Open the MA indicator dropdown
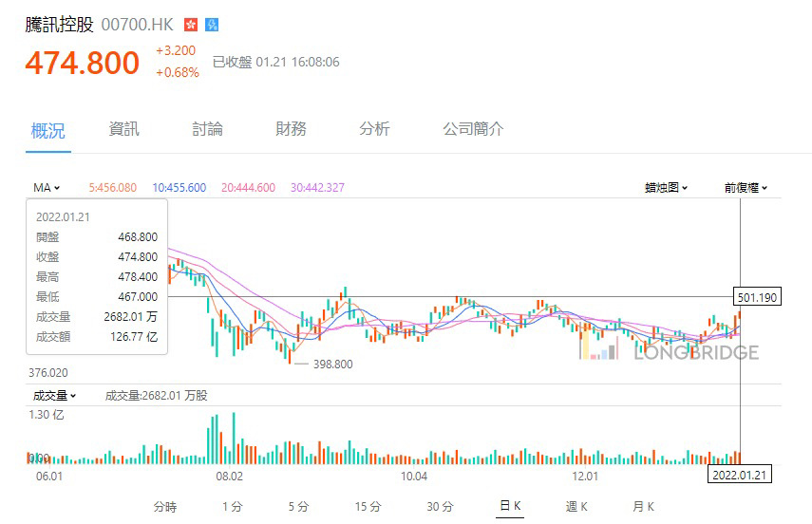Viewport: 812px width, 524px height. [47, 188]
